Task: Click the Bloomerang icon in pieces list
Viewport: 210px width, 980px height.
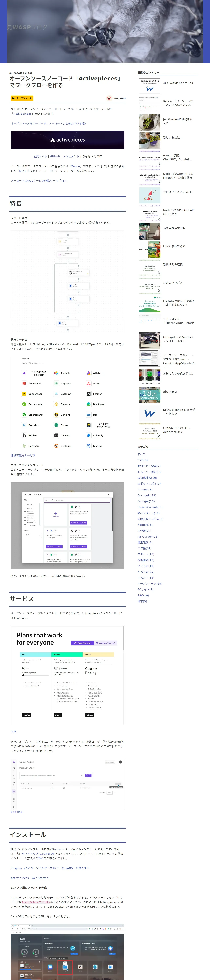Action: coord(24,415)
